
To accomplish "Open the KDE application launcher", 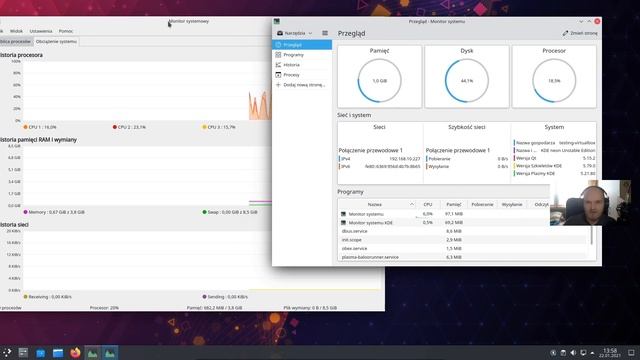I will tap(7, 352).
